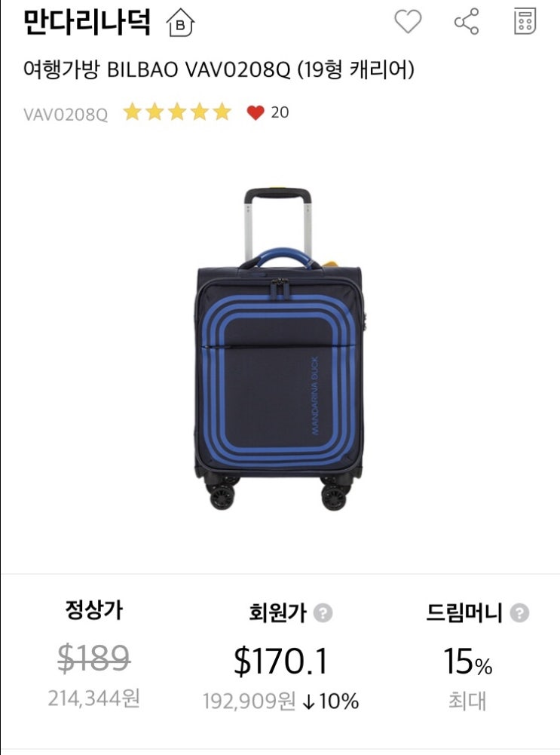Tap the gray VAV0208Q model code
This screenshot has width=560, height=755.
point(66,115)
